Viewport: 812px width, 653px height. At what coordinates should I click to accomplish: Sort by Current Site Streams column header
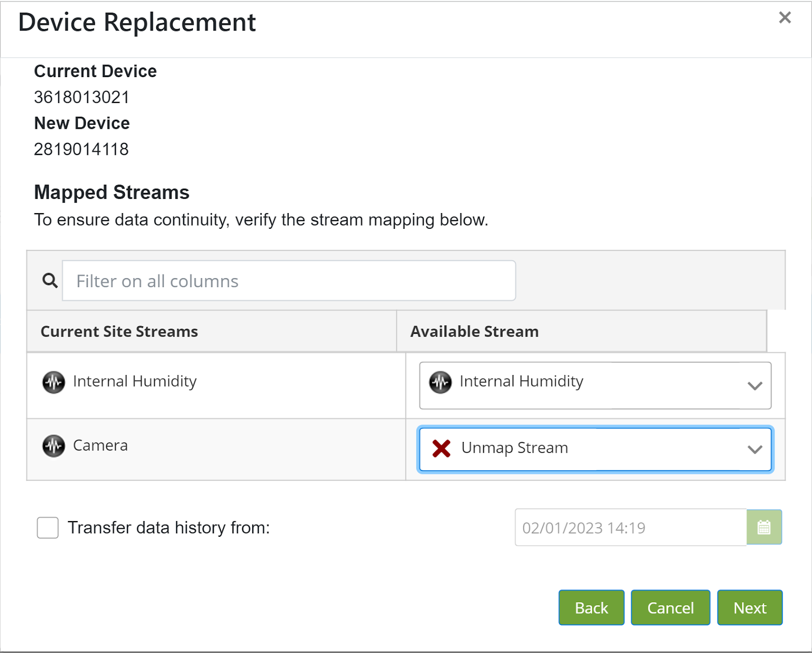pyautogui.click(x=119, y=331)
